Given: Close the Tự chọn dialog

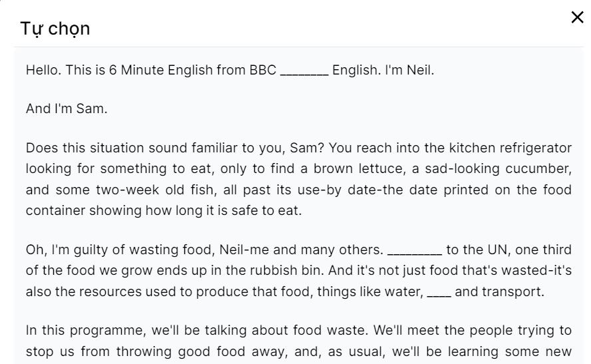Looking at the screenshot, I should [x=577, y=18].
